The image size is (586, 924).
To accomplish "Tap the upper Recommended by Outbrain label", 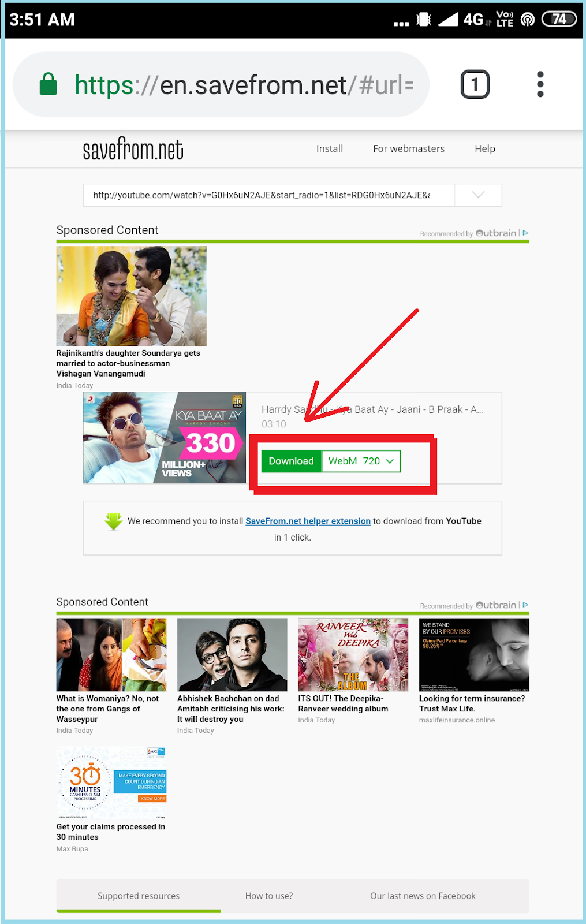I will point(468,233).
